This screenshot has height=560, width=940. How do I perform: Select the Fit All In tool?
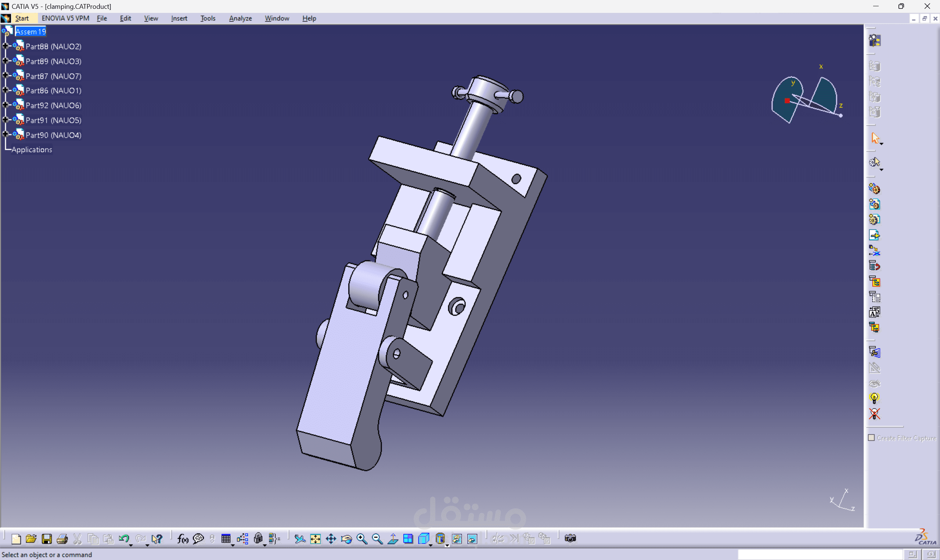click(x=315, y=539)
